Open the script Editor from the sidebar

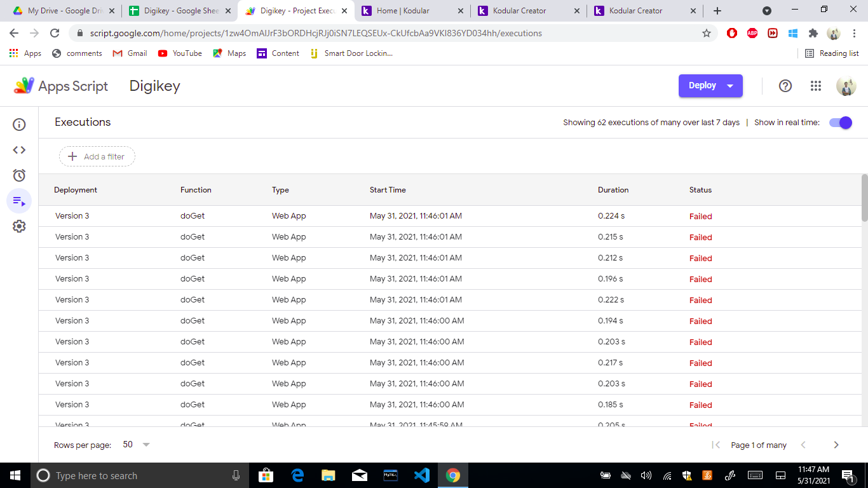[19, 150]
